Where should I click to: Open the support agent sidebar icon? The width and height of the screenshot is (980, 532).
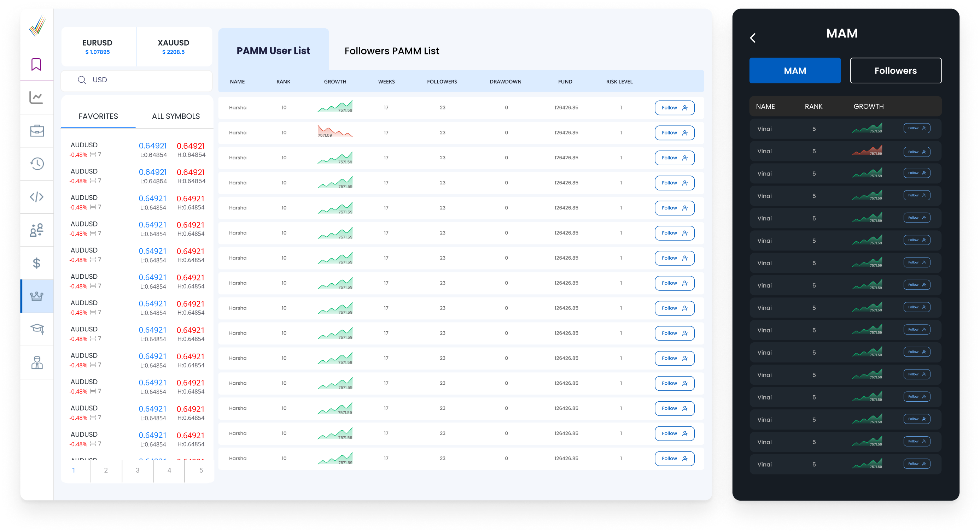(37, 362)
